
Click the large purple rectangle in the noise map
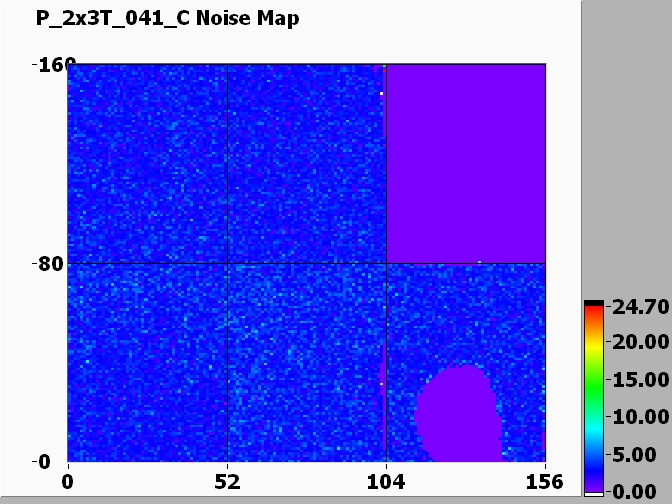point(466,163)
